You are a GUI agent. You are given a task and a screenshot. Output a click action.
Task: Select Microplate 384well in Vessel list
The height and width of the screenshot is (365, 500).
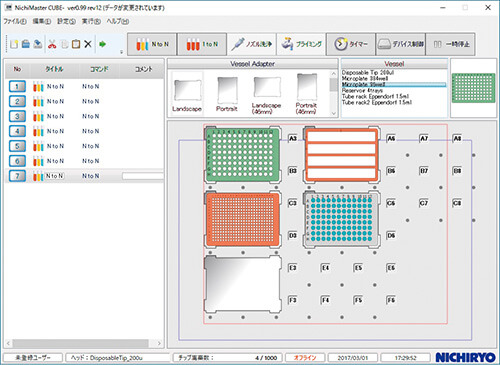click(365, 78)
